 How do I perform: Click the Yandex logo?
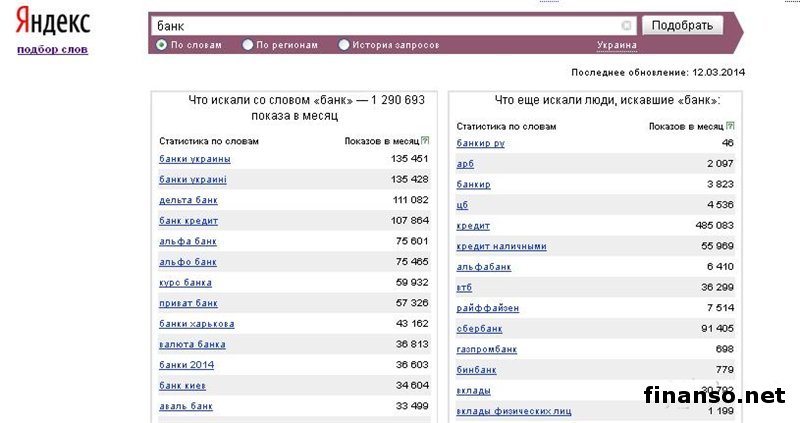53,23
